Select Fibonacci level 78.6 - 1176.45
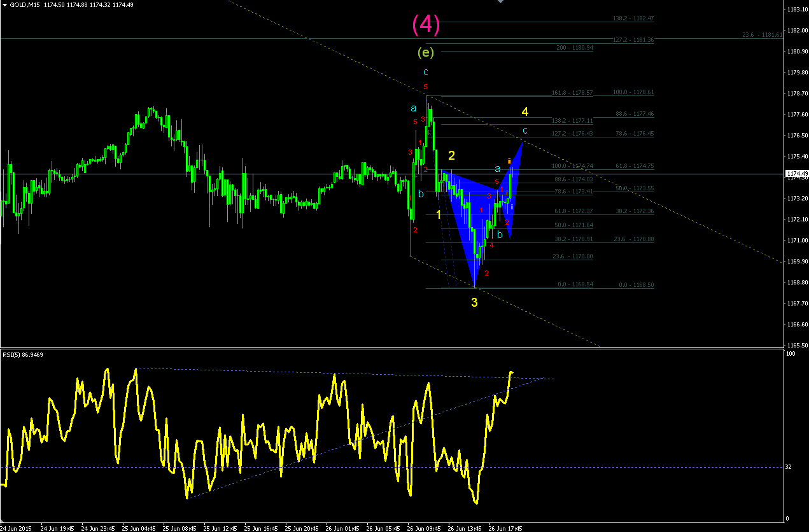809x532 pixels. [635, 134]
